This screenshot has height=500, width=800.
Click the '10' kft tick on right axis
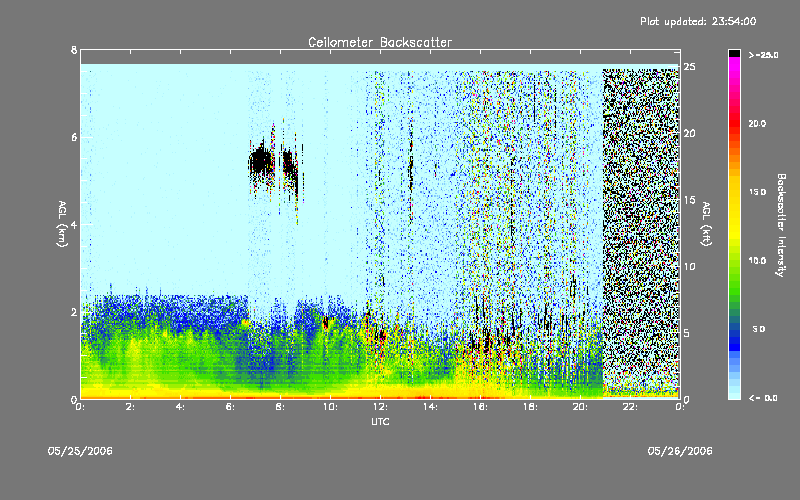689,266
